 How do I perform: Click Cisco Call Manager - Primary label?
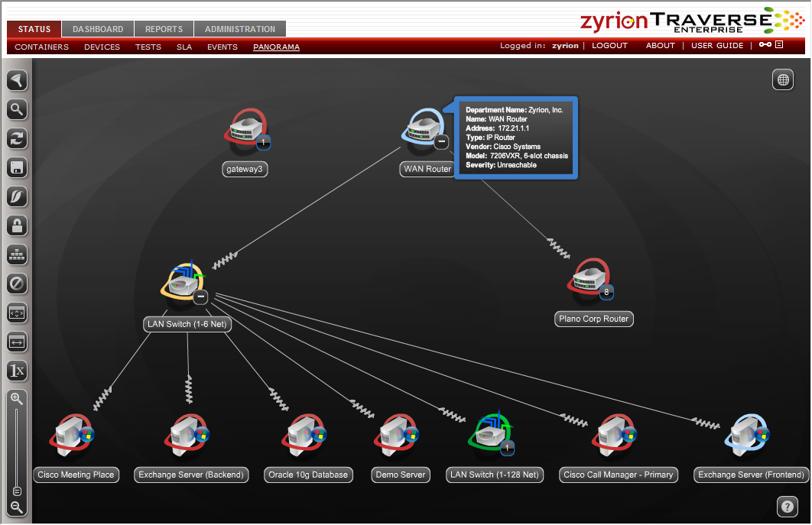coord(619,475)
